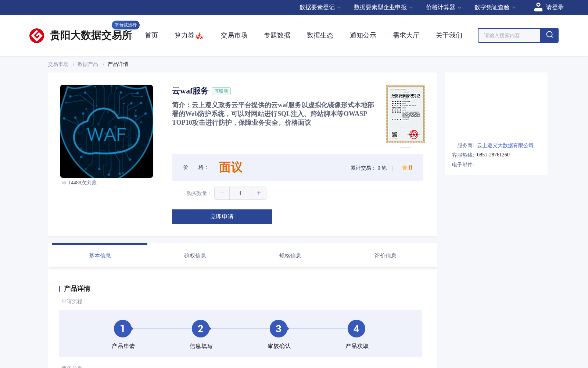Viewport: 588px width, 368px height.
Task: Click 面议 price text
Action: (x=230, y=167)
